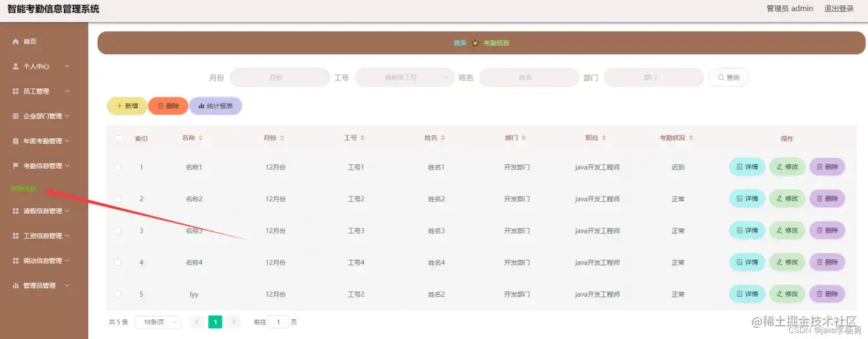Image resolution: width=868 pixels, height=339 pixels.
Task: Click 退出登录 to log out
Action: point(839,9)
